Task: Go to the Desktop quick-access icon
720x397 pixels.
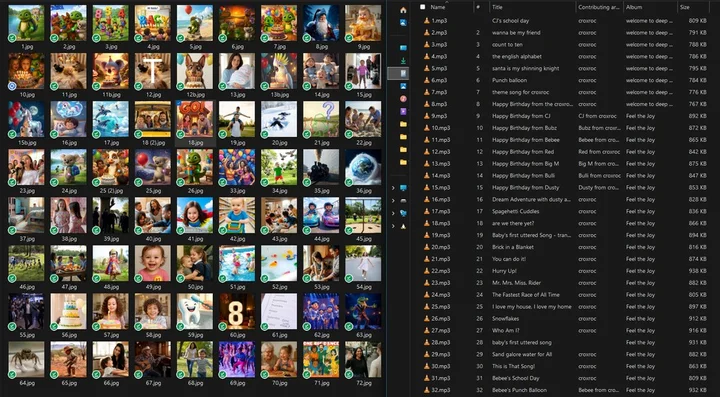Action: (403, 48)
